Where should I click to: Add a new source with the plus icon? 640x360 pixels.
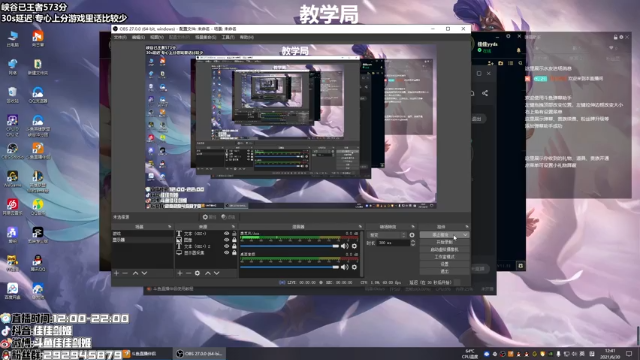point(180,273)
